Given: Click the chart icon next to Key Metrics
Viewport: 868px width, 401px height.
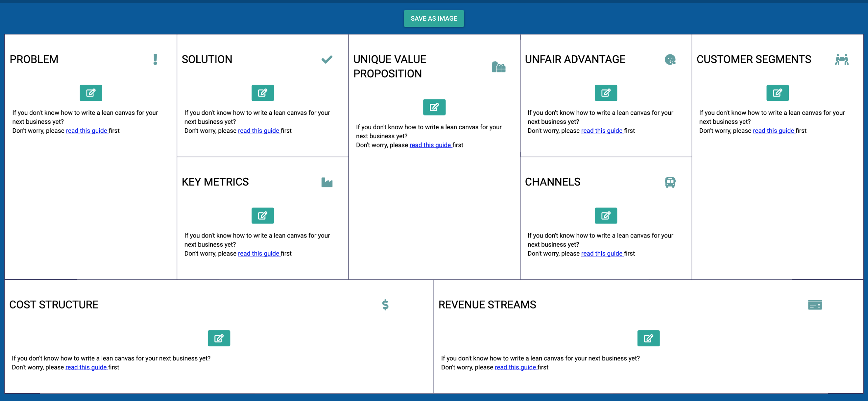Looking at the screenshot, I should tap(327, 182).
